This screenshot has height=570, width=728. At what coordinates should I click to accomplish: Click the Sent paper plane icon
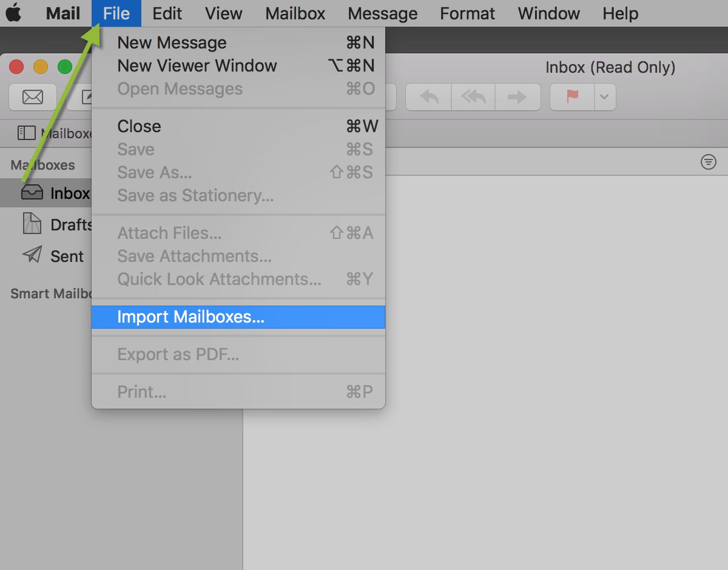[32, 255]
